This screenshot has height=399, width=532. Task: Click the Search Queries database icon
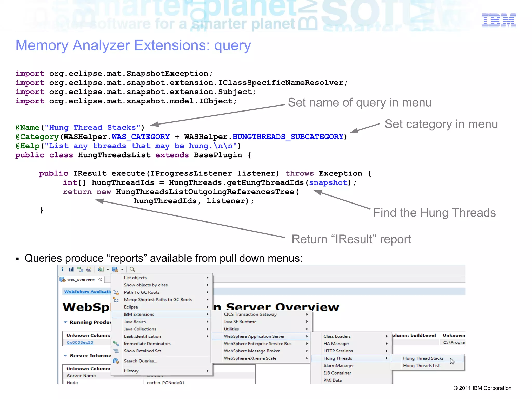116,361
